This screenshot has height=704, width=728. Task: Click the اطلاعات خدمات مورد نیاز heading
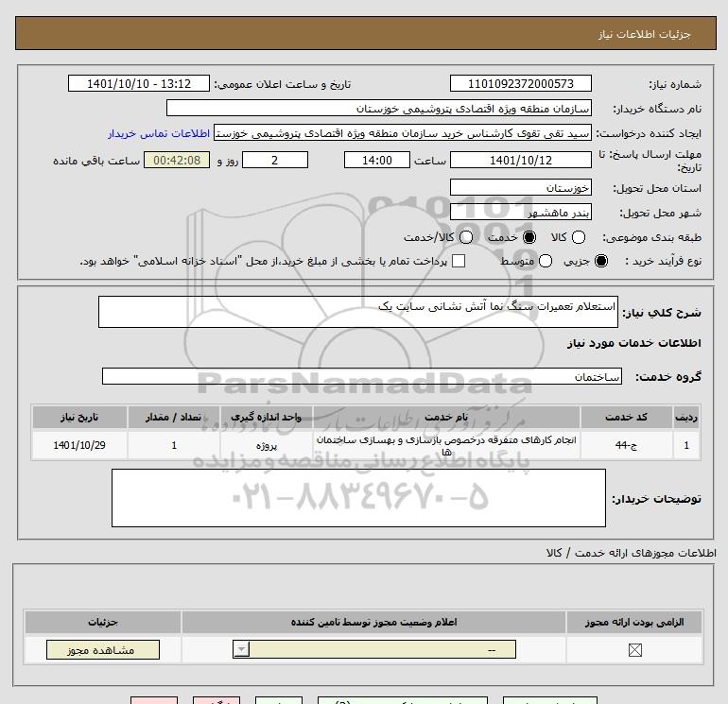pyautogui.click(x=633, y=343)
